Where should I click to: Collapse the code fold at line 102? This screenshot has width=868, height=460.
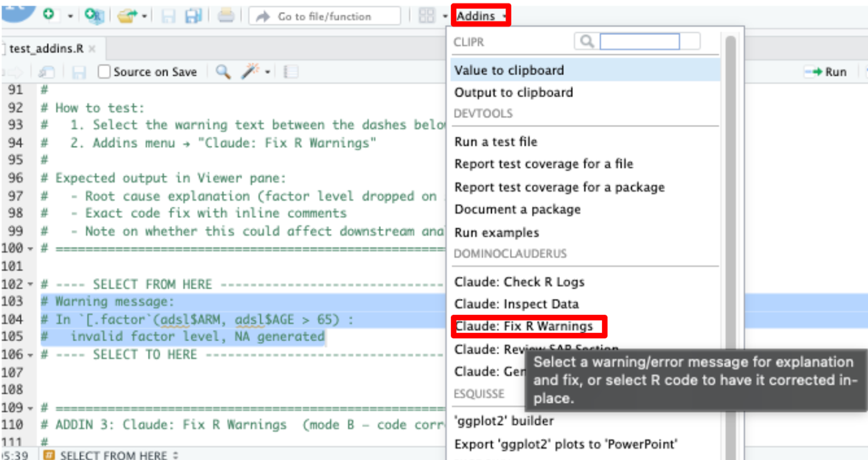tap(30, 285)
